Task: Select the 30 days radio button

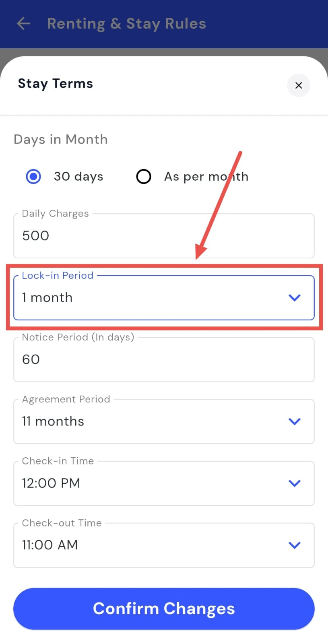Action: pos(33,176)
